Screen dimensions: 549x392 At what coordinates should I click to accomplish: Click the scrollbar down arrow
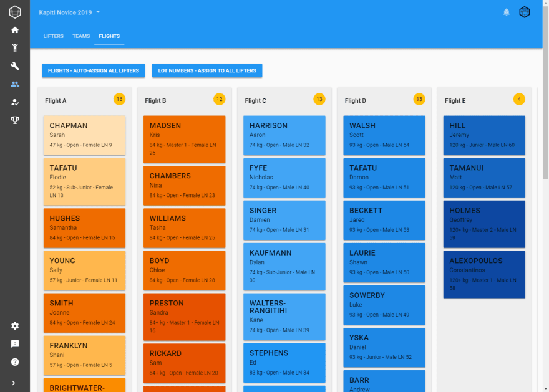546,388
